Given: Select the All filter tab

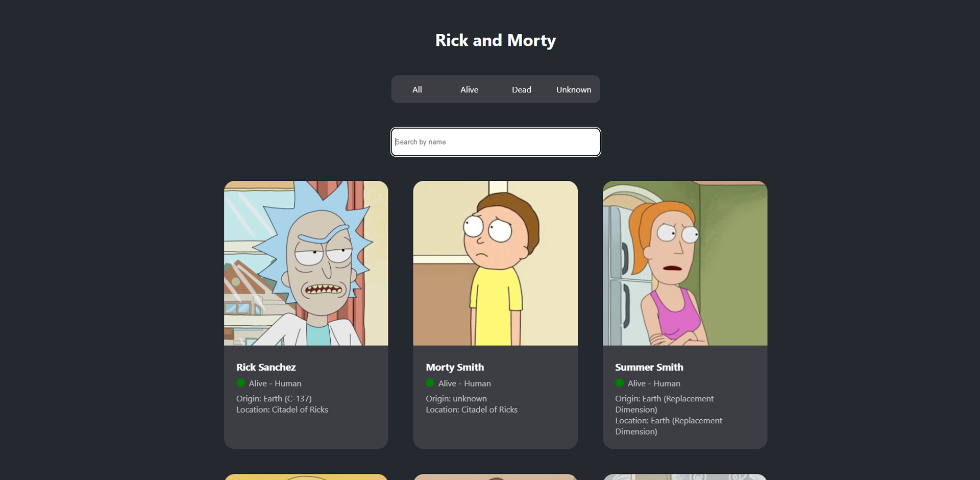Looking at the screenshot, I should (417, 89).
